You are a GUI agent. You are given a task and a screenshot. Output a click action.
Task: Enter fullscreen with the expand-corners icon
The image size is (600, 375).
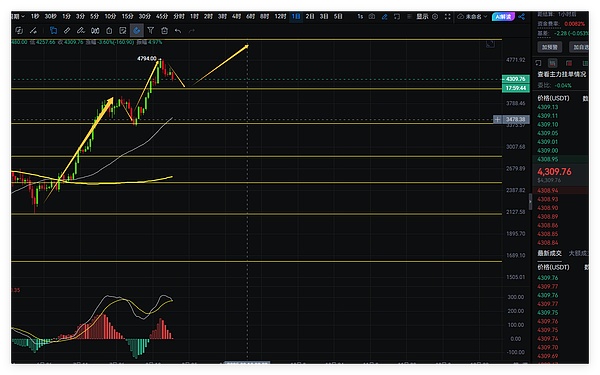pyautogui.click(x=447, y=16)
